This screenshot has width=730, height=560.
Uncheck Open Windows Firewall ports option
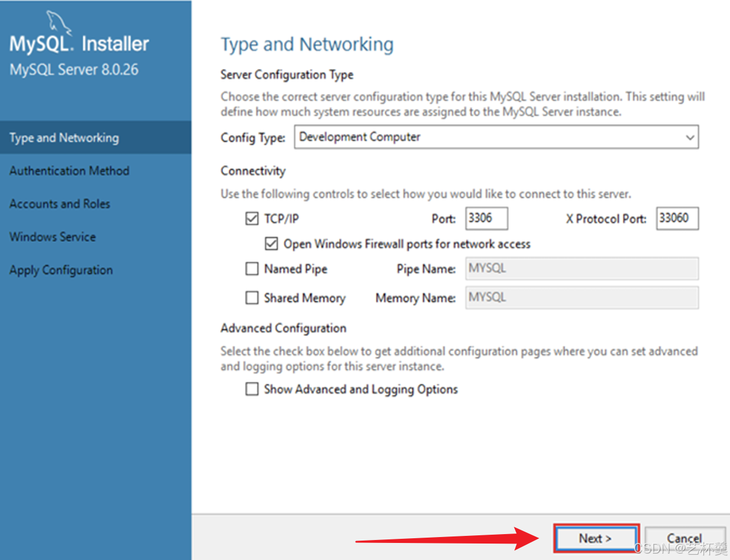pyautogui.click(x=271, y=244)
